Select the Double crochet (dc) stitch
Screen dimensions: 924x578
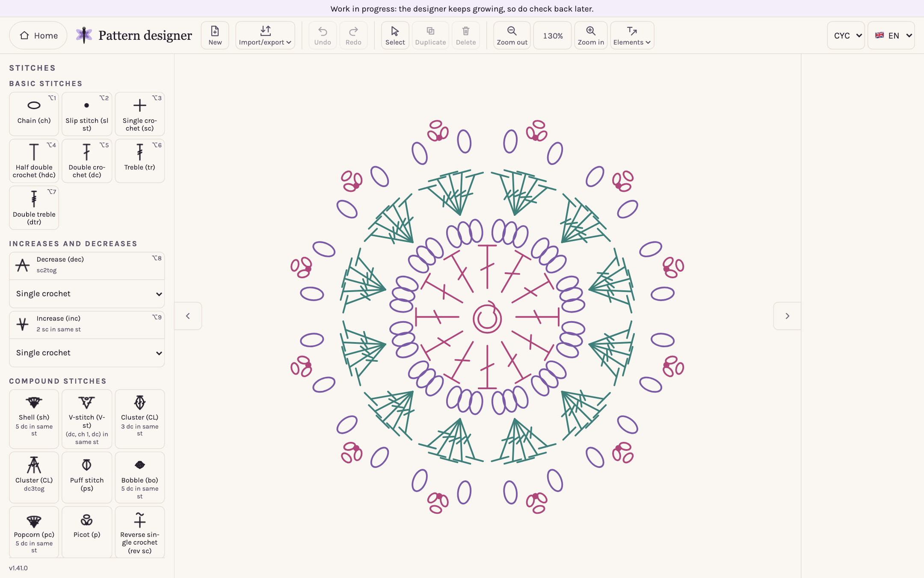coord(87,161)
